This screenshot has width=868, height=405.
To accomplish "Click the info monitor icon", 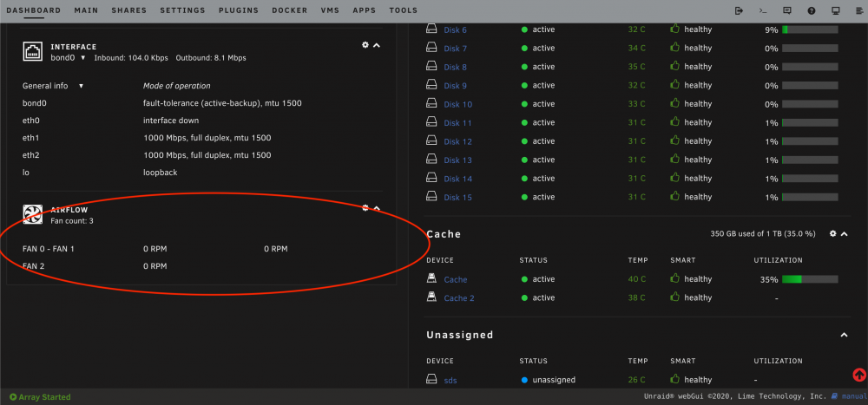I will (836, 10).
